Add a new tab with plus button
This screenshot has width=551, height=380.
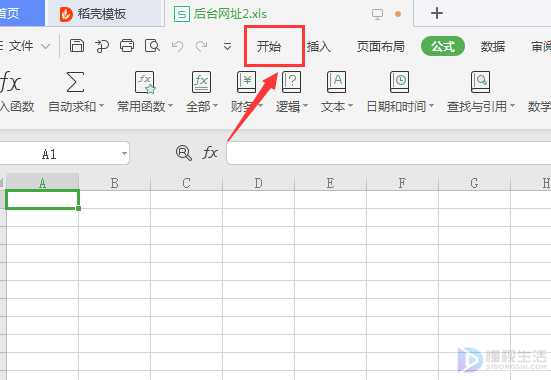point(437,13)
